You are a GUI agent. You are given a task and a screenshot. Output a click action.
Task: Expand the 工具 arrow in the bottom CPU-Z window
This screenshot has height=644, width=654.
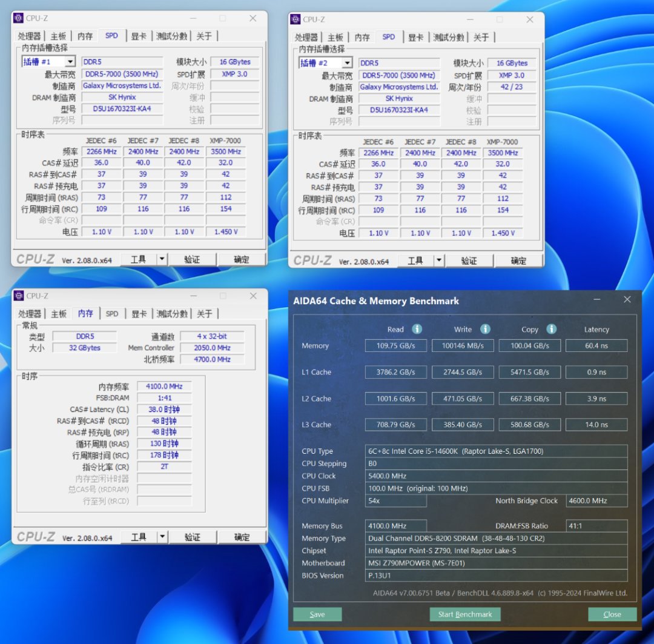click(162, 537)
